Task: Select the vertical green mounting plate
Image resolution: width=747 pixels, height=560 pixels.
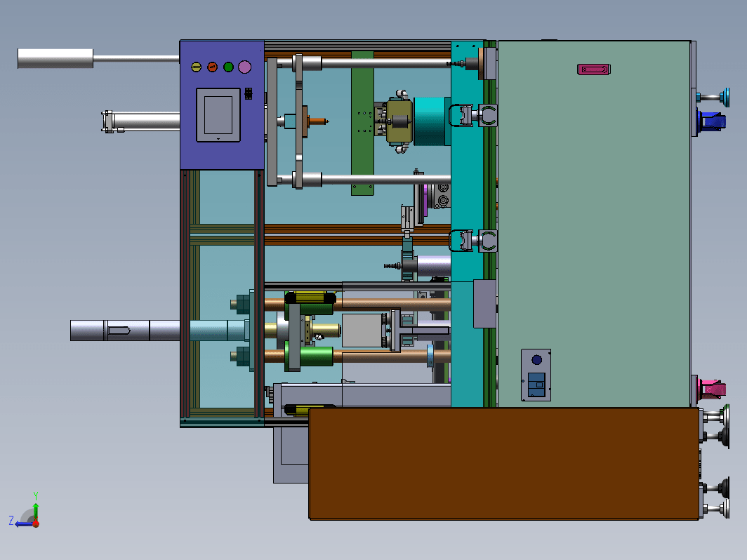Action: [x=362, y=123]
